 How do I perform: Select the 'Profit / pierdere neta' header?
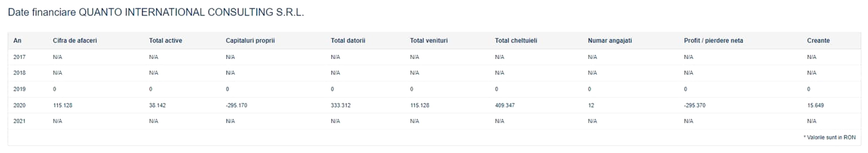(713, 40)
